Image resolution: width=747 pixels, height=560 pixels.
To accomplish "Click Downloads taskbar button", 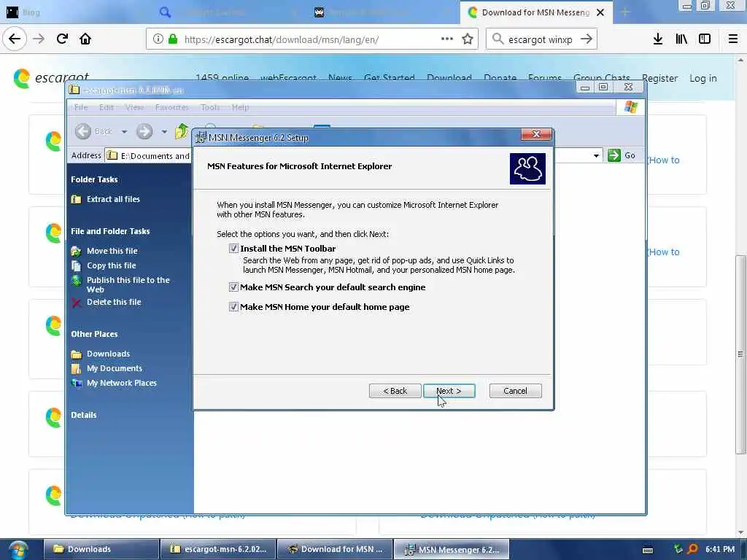I will tap(101, 549).
